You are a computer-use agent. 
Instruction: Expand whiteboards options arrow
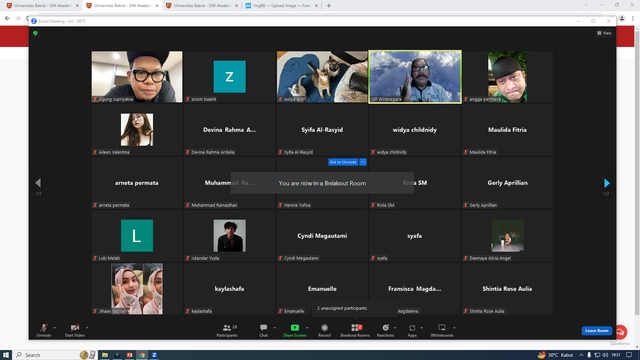coord(454,327)
